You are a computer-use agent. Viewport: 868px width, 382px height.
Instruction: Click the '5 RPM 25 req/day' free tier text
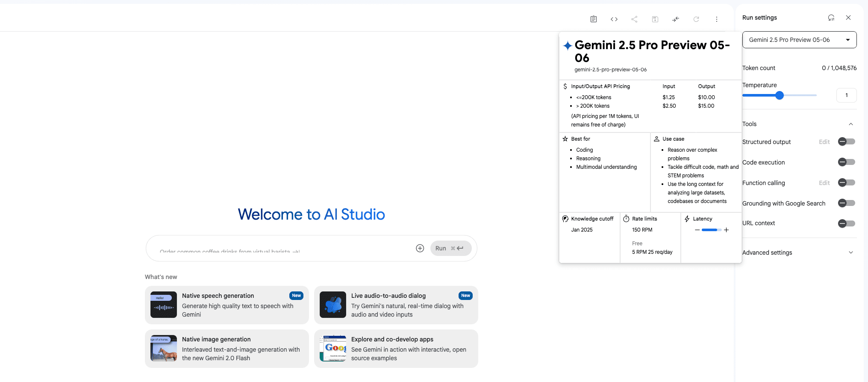click(x=652, y=252)
